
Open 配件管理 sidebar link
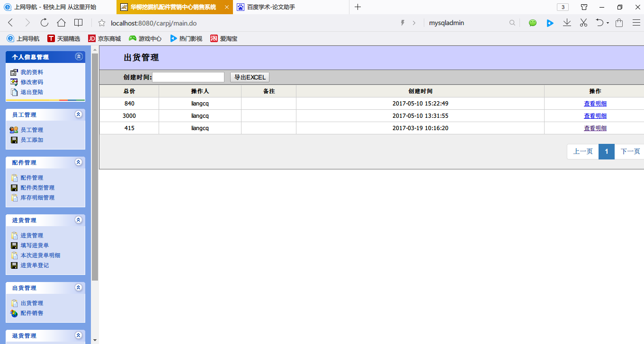pyautogui.click(x=32, y=178)
